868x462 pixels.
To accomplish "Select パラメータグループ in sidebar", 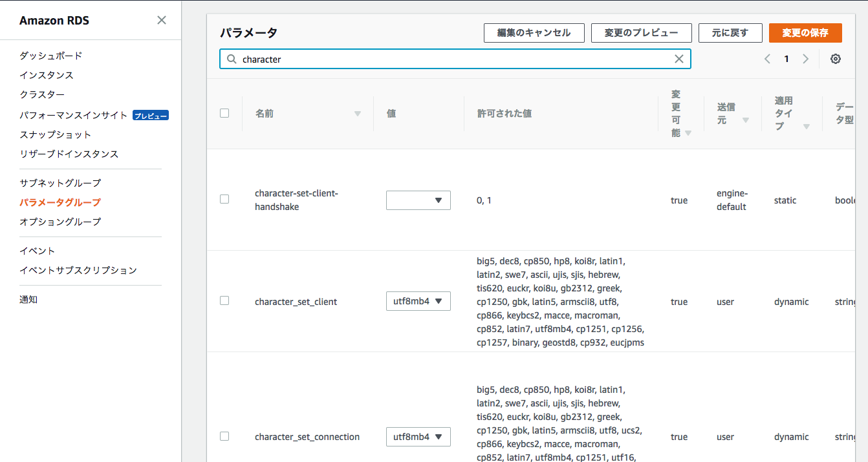I will (60, 202).
